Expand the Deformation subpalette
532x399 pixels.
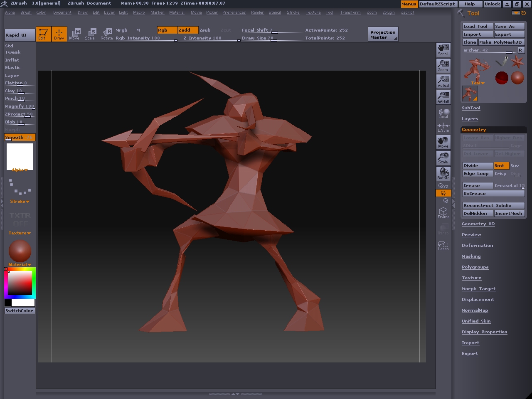(x=477, y=246)
